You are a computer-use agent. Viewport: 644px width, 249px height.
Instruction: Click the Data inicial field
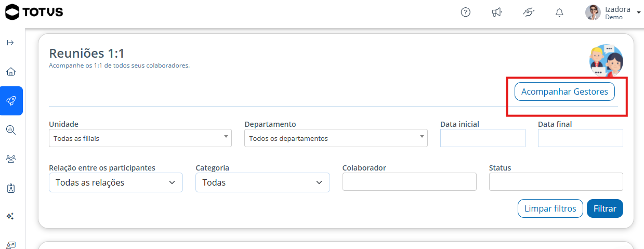tap(483, 138)
